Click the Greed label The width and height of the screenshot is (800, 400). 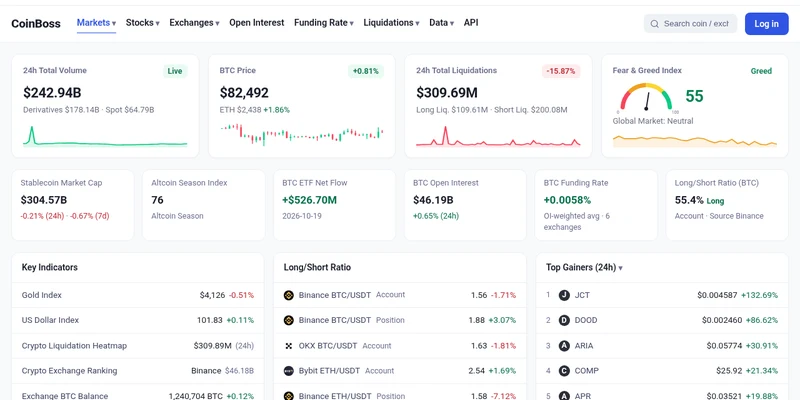[x=761, y=71]
